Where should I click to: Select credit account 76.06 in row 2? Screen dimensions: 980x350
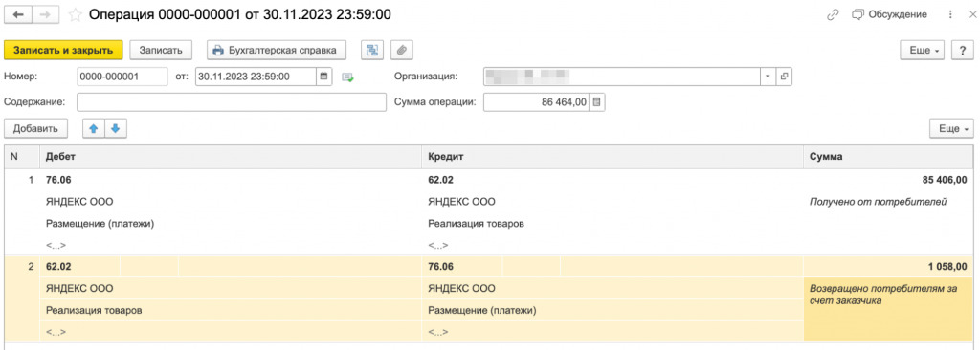coord(440,266)
